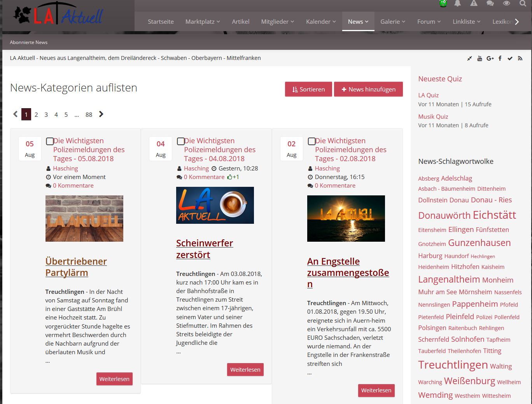Tick checkbox for 02.08.2018 news entry
The width and height of the screenshot is (532, 404).
pyautogui.click(x=311, y=141)
